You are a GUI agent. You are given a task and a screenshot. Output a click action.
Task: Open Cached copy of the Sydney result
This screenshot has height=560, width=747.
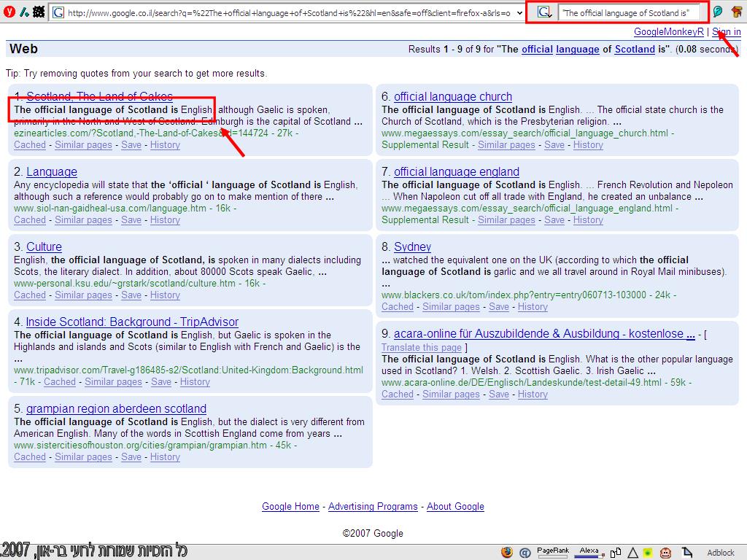(x=398, y=307)
